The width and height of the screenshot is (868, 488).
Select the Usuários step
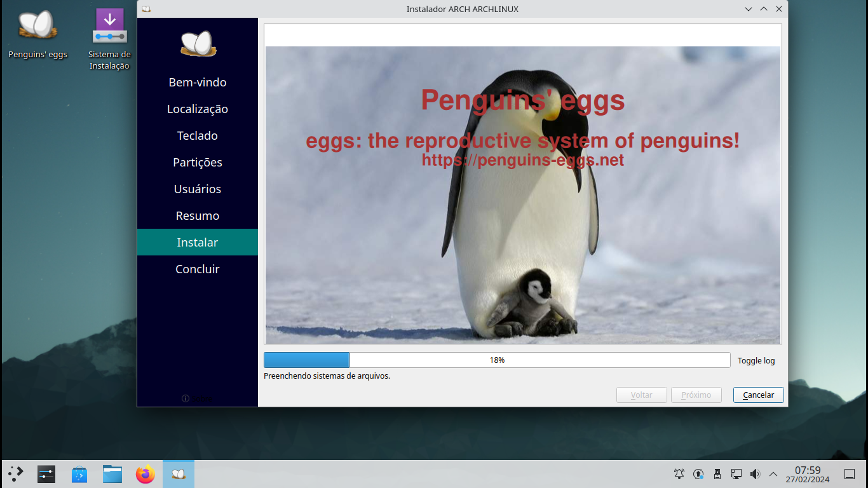click(x=198, y=189)
